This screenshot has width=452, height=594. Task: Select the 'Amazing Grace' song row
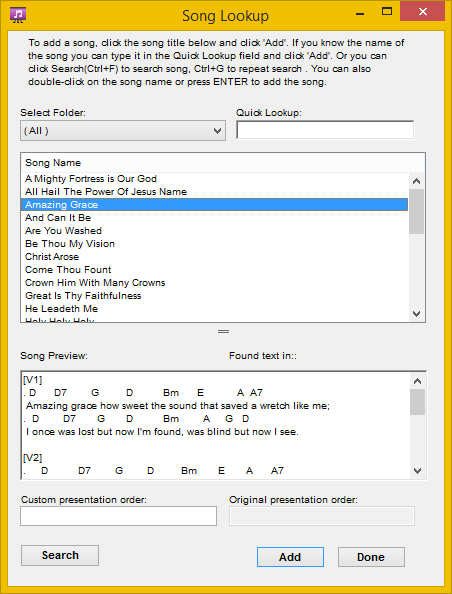pyautogui.click(x=214, y=205)
